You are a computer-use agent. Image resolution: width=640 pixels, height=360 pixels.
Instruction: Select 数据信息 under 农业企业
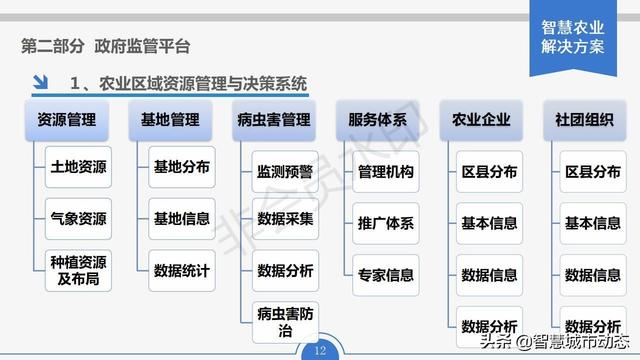pos(489,276)
